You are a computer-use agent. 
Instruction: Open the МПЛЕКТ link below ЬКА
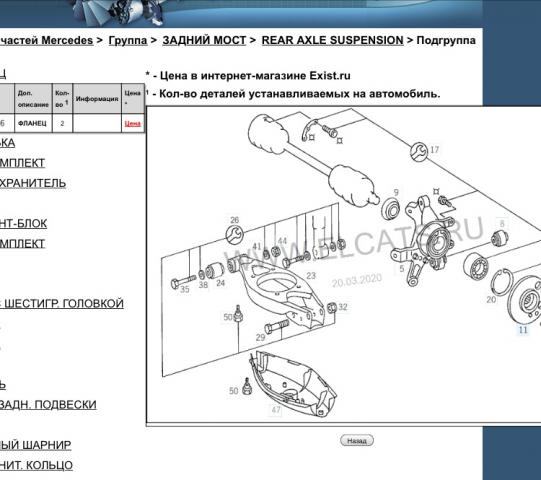pyautogui.click(x=22, y=163)
